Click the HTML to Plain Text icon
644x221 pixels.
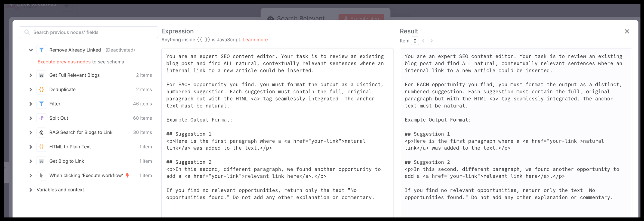pyautogui.click(x=42, y=147)
